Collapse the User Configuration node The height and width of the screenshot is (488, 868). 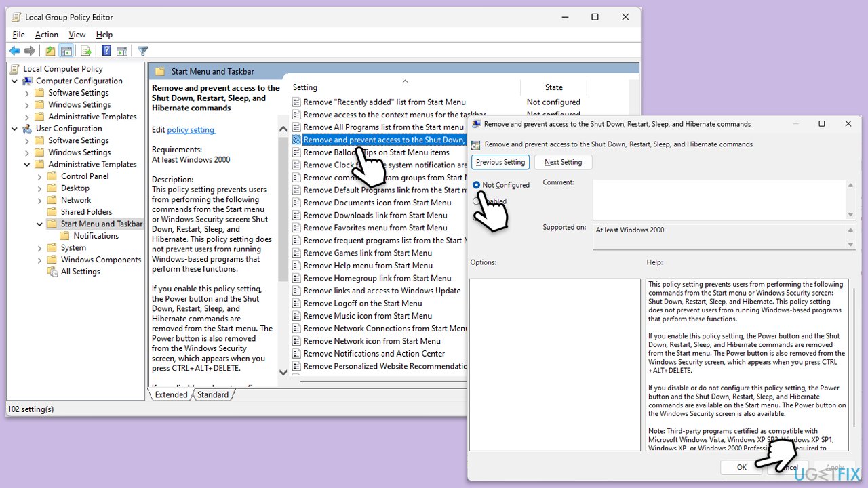15,128
